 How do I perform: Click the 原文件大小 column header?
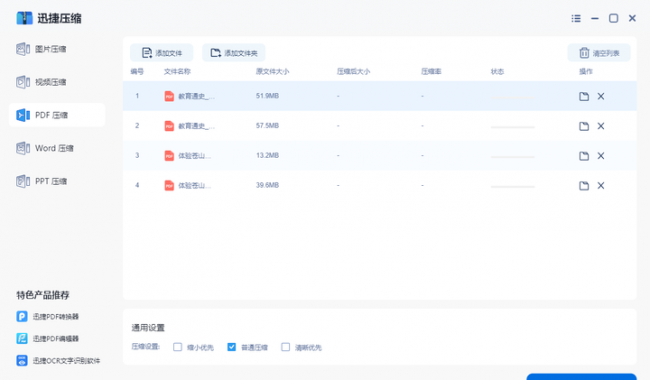(x=272, y=72)
